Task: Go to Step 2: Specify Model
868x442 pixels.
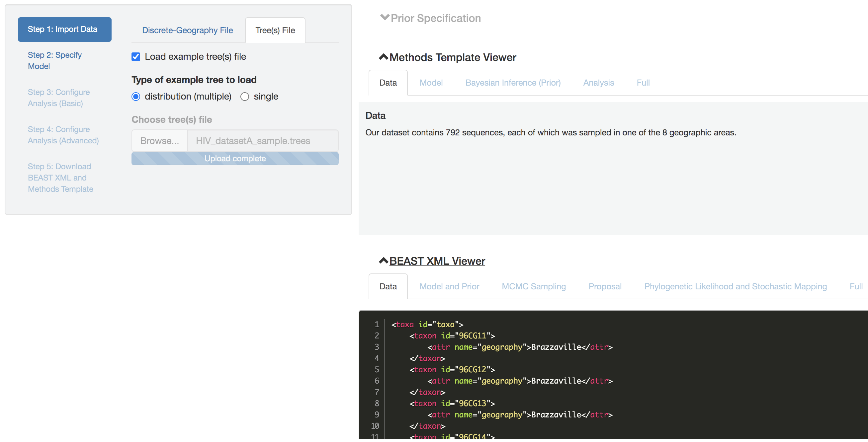Action: point(54,61)
